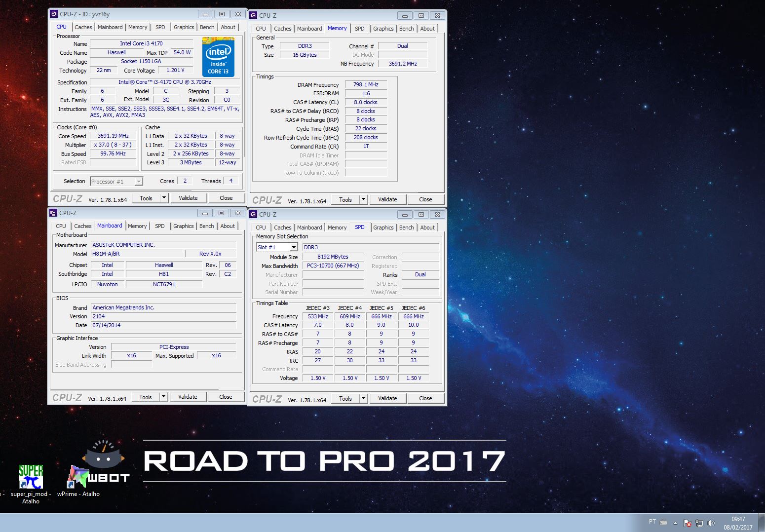Click JEDEC #3 frequency 533 MHz cell
Viewport: 765px width, 532px height.
(318, 316)
